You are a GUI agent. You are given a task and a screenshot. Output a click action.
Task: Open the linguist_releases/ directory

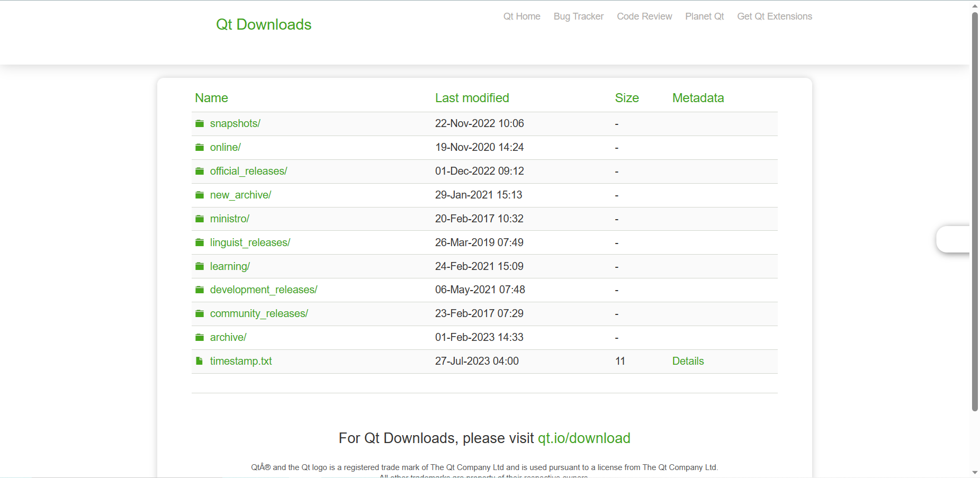click(250, 242)
